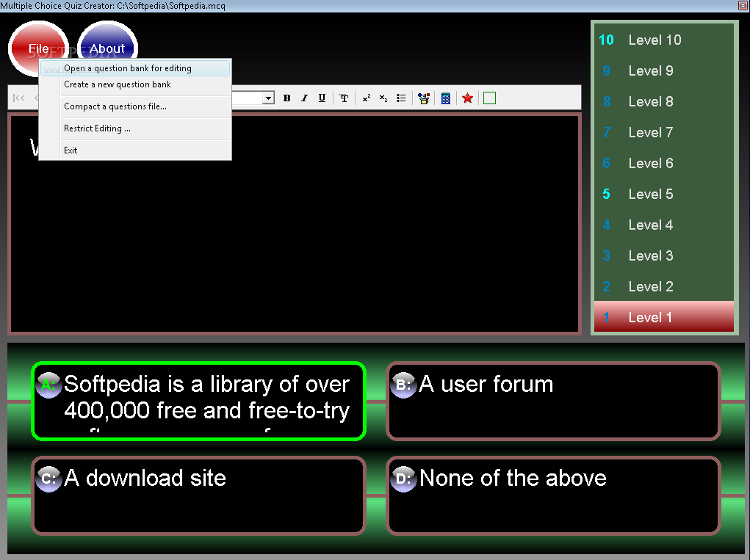
Task: Select Level 5 in level list
Action: tap(663, 194)
